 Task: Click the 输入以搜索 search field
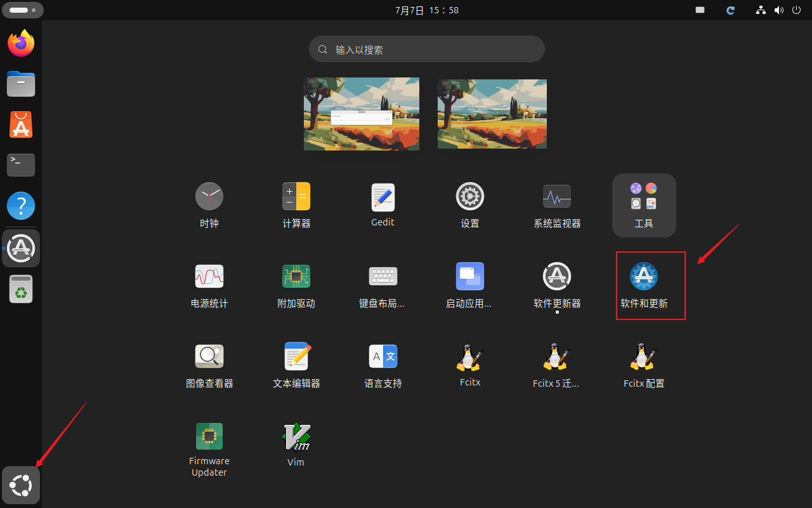(426, 50)
